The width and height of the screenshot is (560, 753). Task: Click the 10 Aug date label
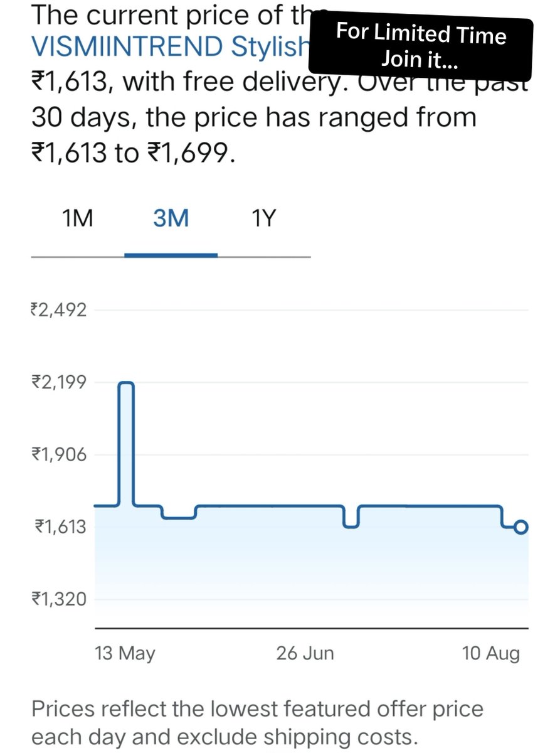pos(491,653)
